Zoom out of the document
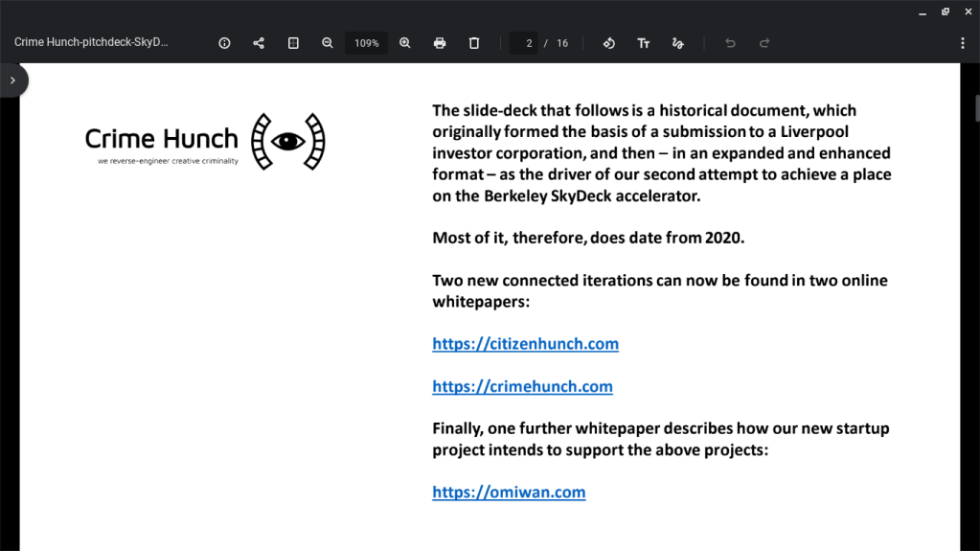980x551 pixels. (x=328, y=43)
